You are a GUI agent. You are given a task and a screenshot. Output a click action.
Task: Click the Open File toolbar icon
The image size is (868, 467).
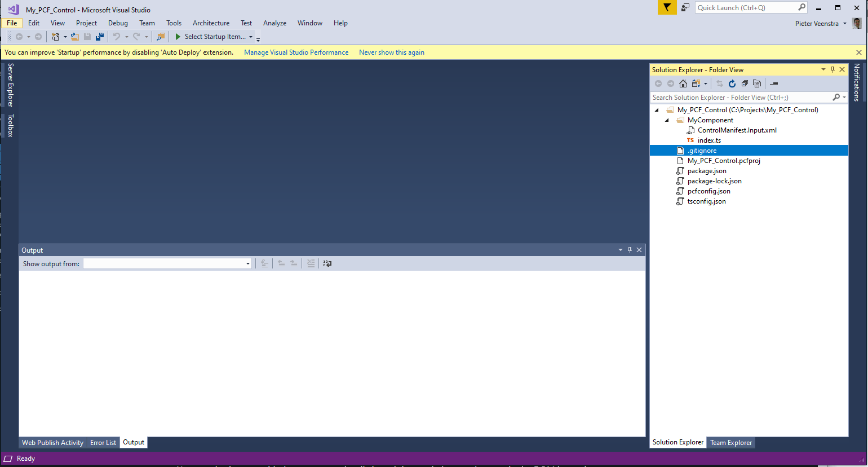[x=74, y=37]
